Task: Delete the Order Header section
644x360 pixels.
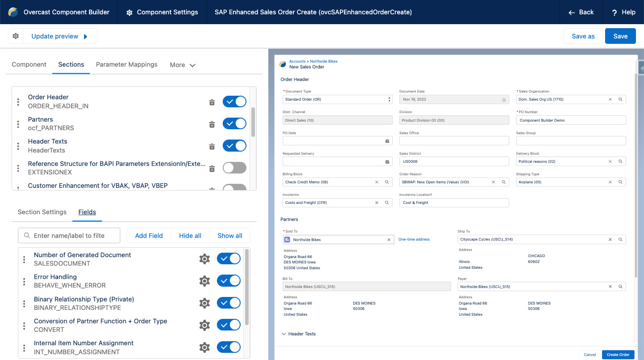Action: pyautogui.click(x=212, y=102)
